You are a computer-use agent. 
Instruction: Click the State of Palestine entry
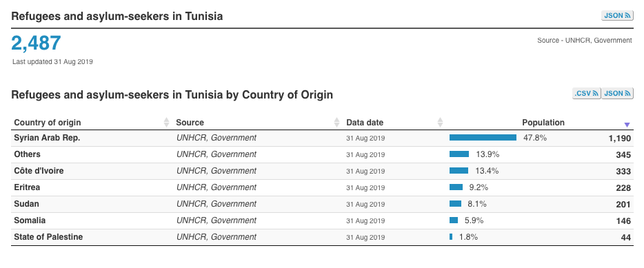(x=48, y=237)
